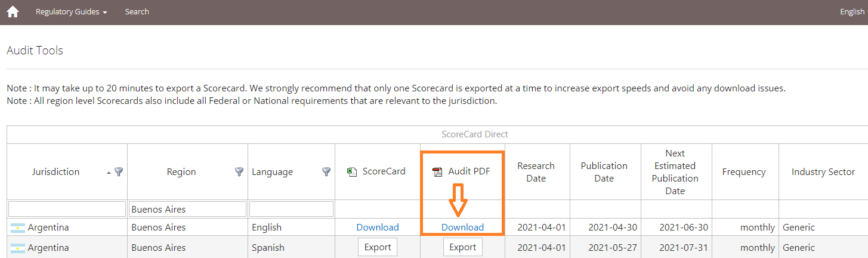Open the Language column filter icon
Viewport: 868px width, 258px height.
click(x=326, y=171)
